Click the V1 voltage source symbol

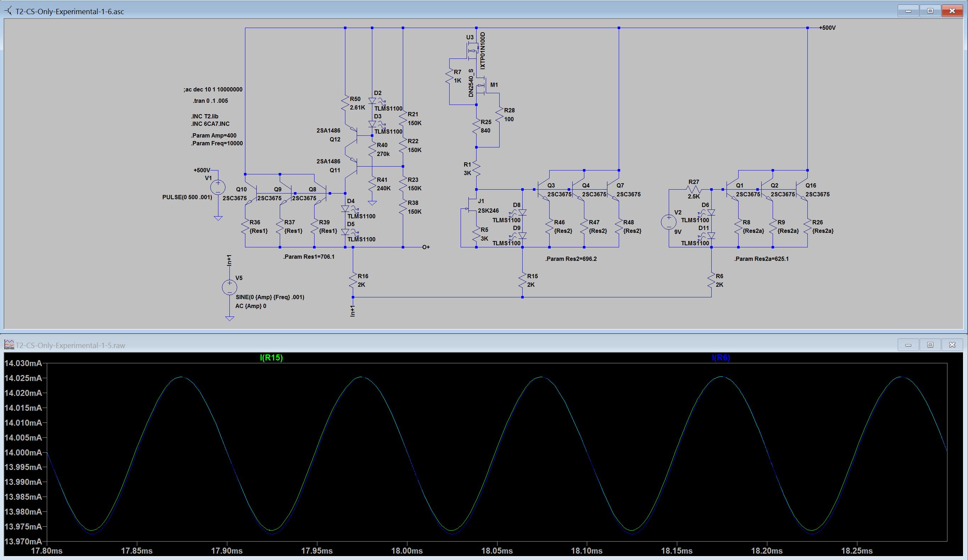[218, 187]
